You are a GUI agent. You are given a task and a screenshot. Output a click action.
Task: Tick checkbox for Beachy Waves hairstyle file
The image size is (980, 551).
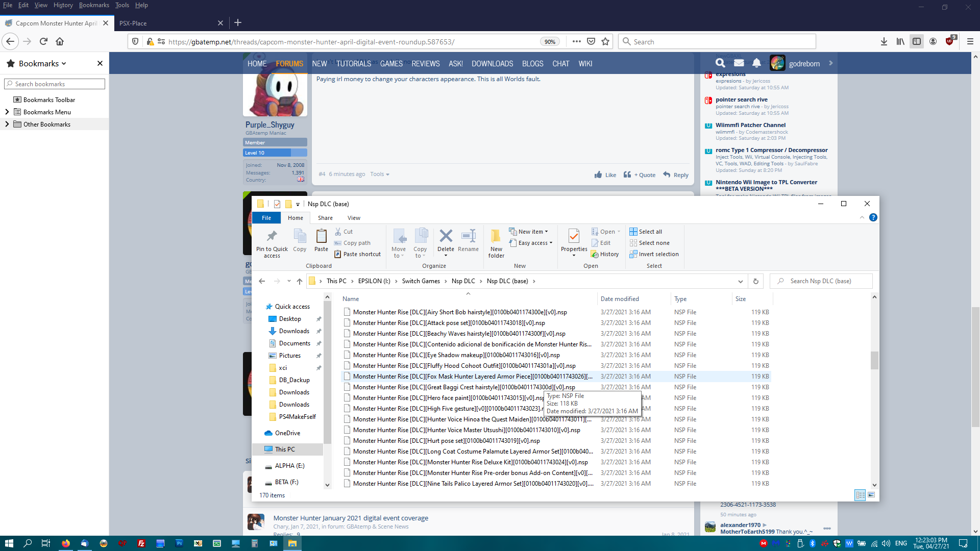(x=347, y=333)
